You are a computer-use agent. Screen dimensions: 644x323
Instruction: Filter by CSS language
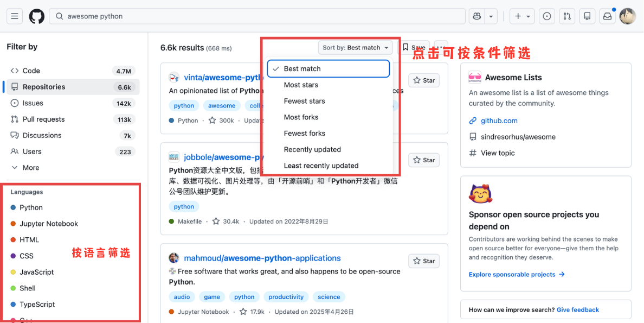coord(22,256)
